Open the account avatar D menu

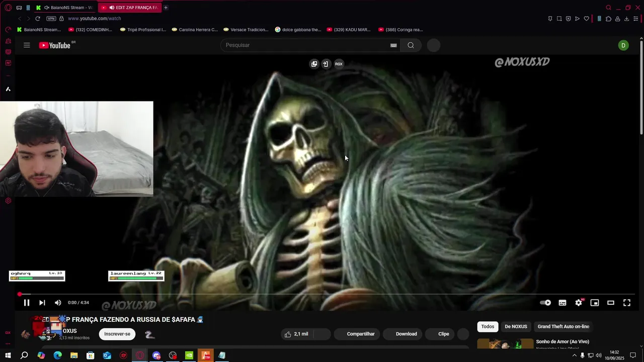[623, 45]
